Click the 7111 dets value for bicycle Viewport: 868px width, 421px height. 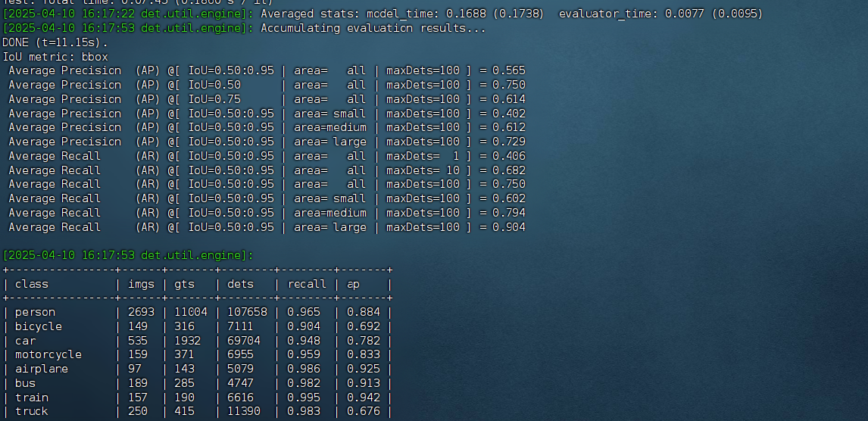click(240, 326)
